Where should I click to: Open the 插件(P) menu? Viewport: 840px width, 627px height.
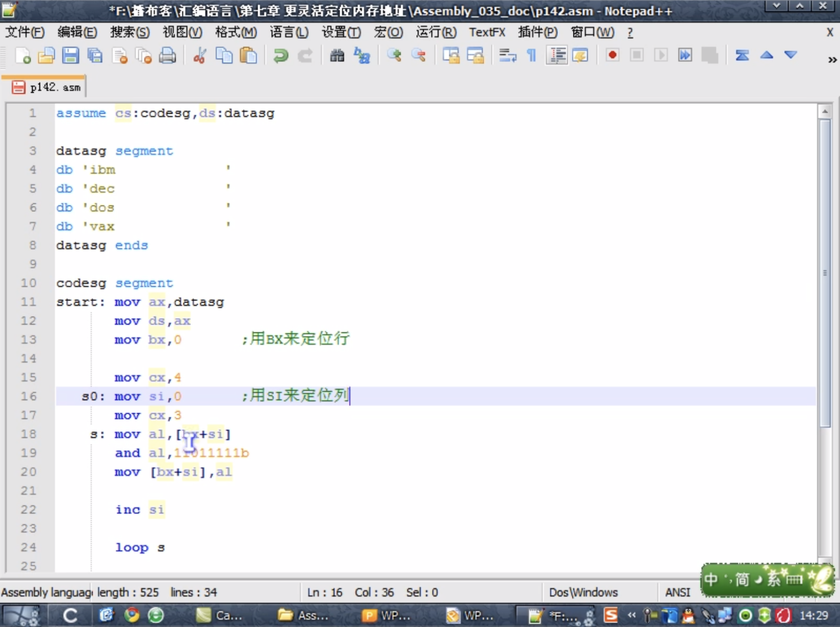(x=537, y=32)
